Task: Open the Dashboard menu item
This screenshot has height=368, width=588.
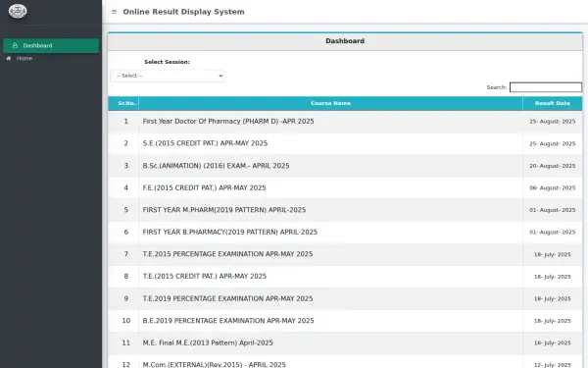Action: (51, 45)
